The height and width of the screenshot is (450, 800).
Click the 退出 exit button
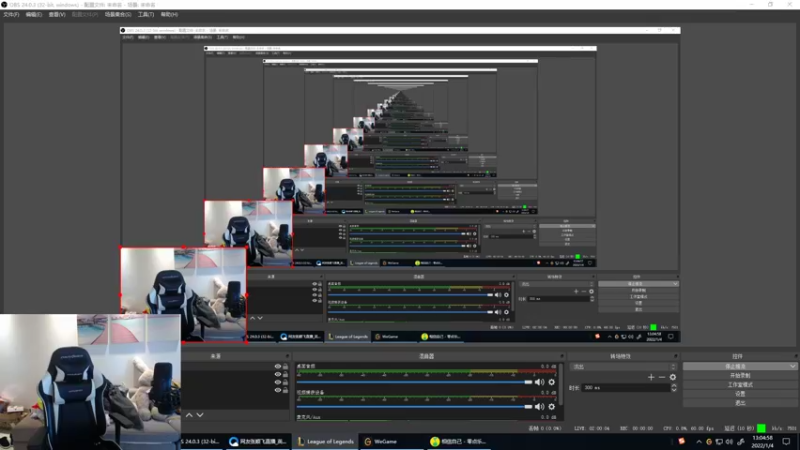(x=740, y=403)
